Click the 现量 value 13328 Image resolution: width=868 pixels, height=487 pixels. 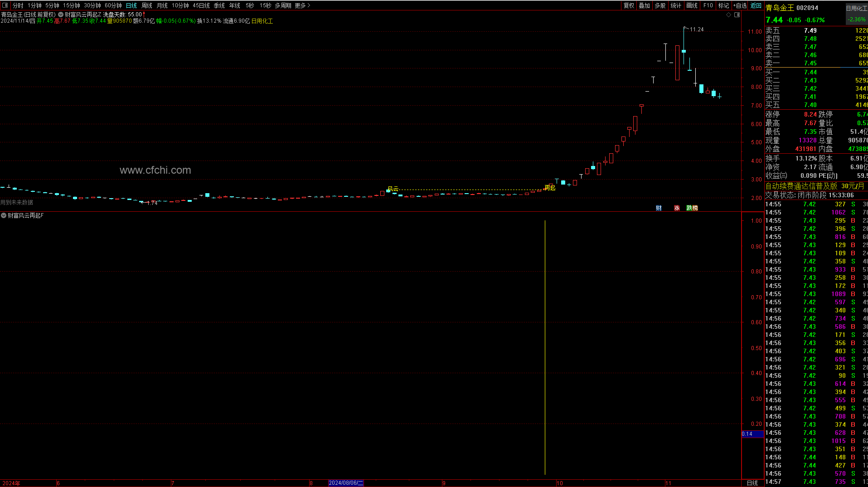click(x=808, y=140)
